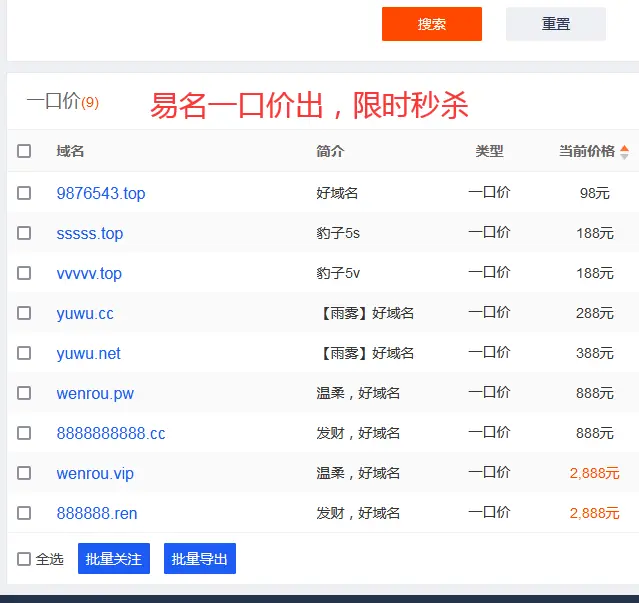Viewport: 639px width, 603px height.
Task: Click the 388元 price for yuwu.net
Action: (595, 353)
